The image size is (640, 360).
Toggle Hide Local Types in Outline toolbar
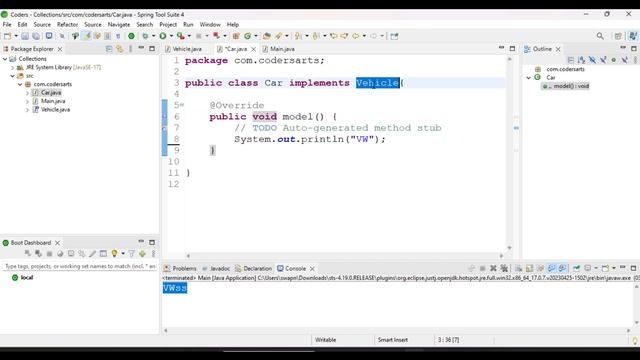click(x=624, y=60)
